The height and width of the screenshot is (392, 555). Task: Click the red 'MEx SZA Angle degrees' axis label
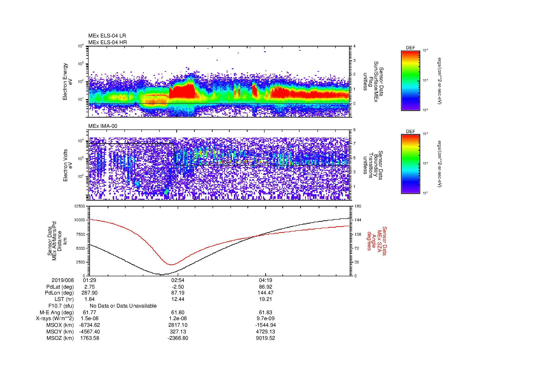point(377,241)
